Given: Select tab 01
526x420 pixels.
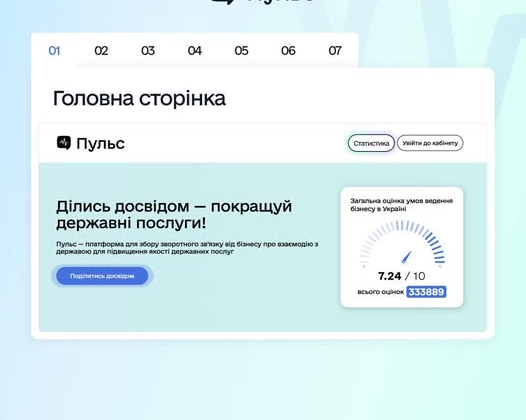Looking at the screenshot, I should [54, 51].
